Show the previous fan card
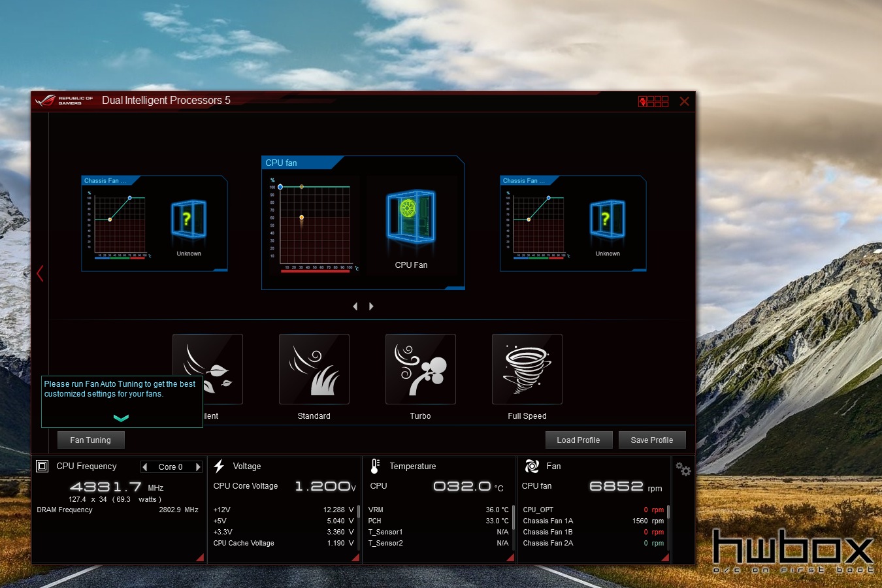The width and height of the screenshot is (882, 588). point(355,306)
